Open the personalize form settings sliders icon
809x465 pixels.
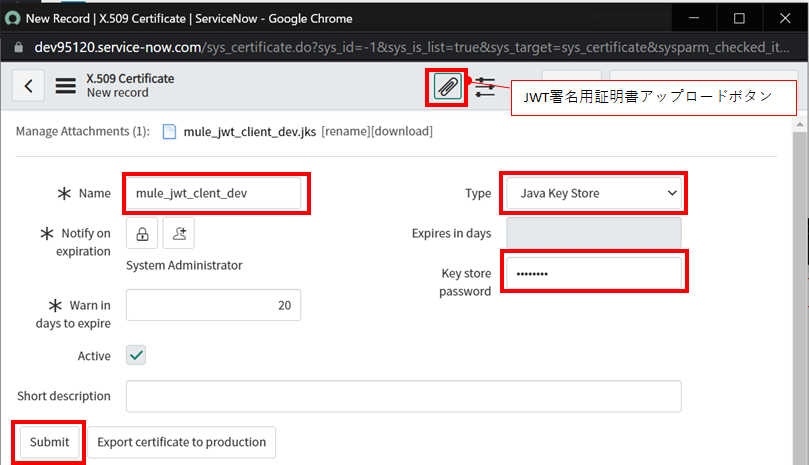485,87
